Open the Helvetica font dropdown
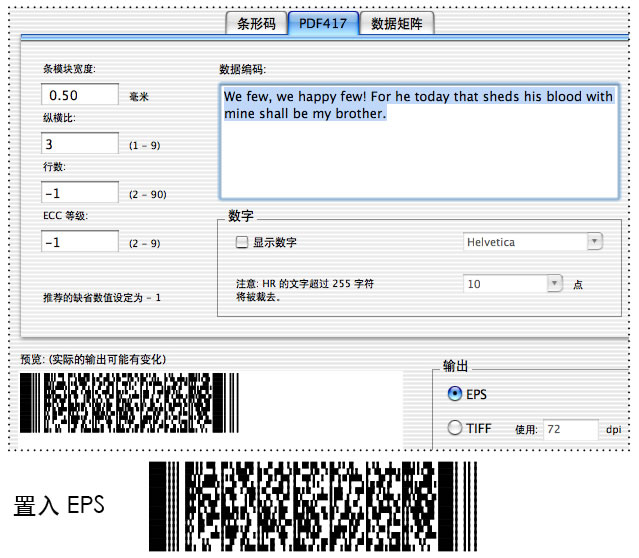 click(x=533, y=242)
